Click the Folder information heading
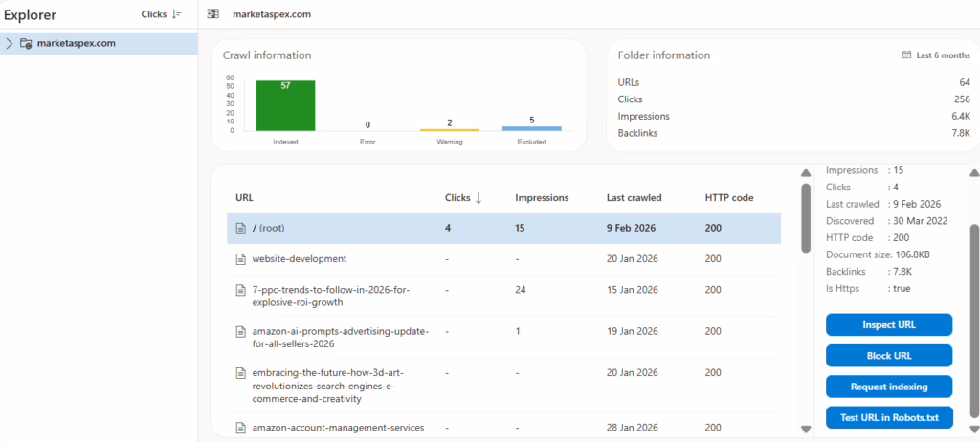This screenshot has height=442, width=980. [x=664, y=55]
